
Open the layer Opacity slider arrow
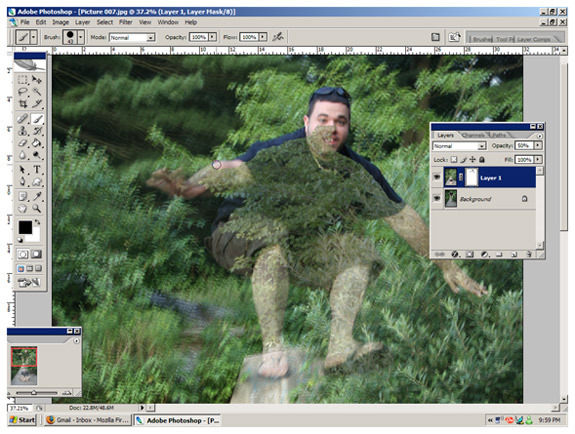coord(538,146)
